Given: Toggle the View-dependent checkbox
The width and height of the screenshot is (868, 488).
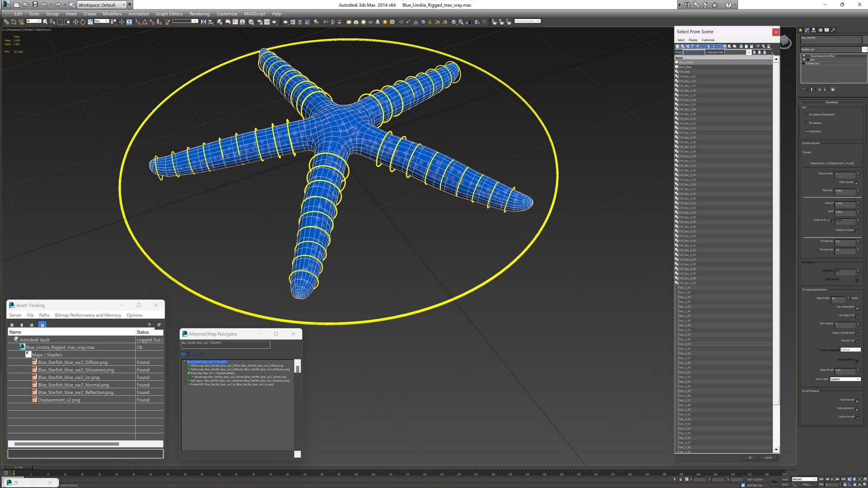Looking at the screenshot, I should tap(857, 308).
